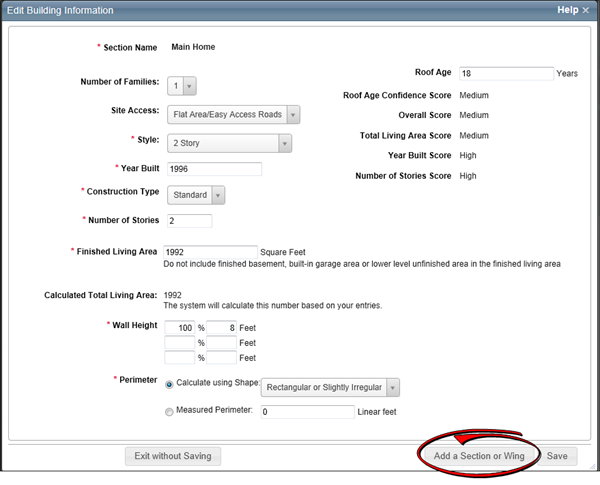Image resolution: width=600 pixels, height=485 pixels.
Task: Click the Finished Living Area field
Action: [209, 252]
